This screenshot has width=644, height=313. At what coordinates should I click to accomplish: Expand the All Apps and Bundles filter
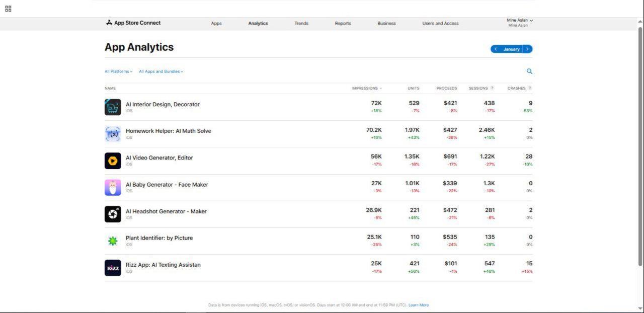point(161,71)
